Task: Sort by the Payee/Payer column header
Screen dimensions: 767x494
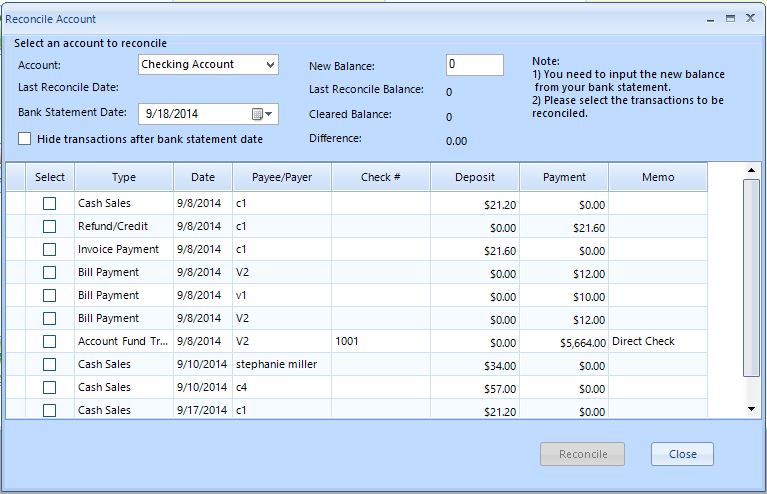Action: (281, 177)
